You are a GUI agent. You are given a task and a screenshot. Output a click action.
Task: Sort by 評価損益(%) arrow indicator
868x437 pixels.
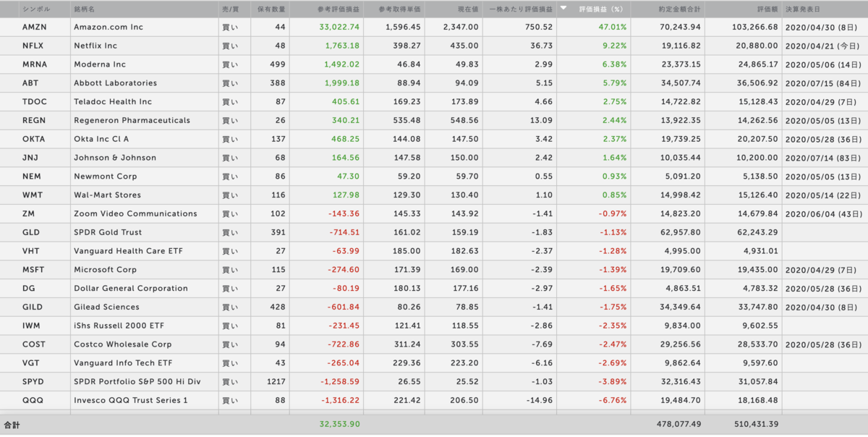(x=563, y=9)
